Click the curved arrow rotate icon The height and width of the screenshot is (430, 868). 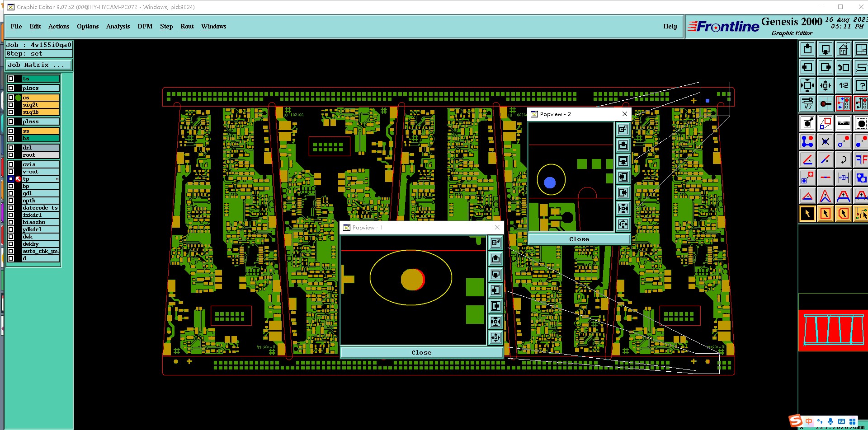[x=844, y=159]
